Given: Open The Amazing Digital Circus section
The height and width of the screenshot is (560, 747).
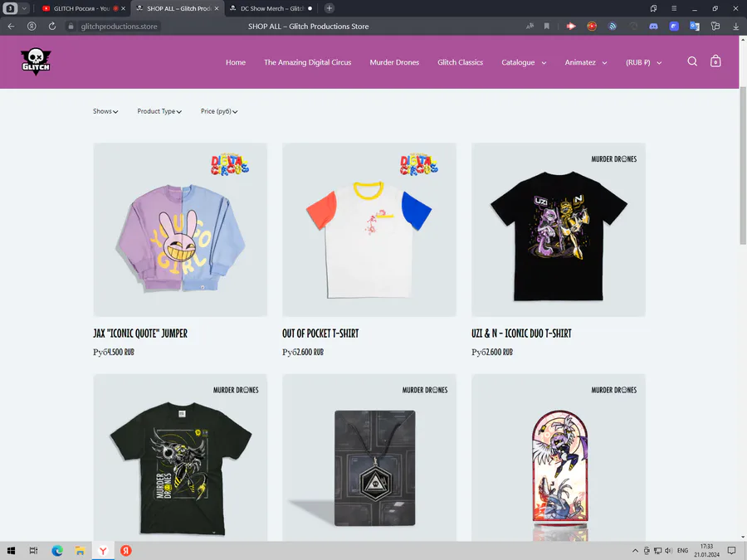Looking at the screenshot, I should pos(307,62).
